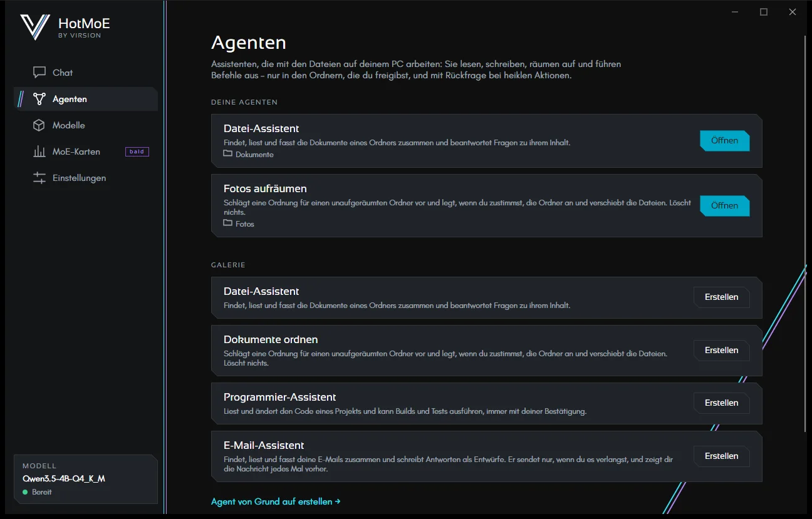Click the Fotos aufräumen card title
Image resolution: width=812 pixels, height=519 pixels.
265,188
